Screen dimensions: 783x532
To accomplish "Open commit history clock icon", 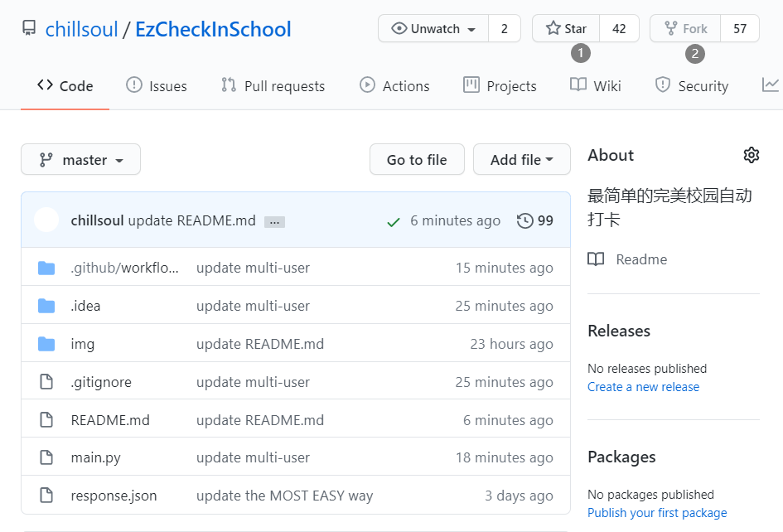I will [x=524, y=220].
